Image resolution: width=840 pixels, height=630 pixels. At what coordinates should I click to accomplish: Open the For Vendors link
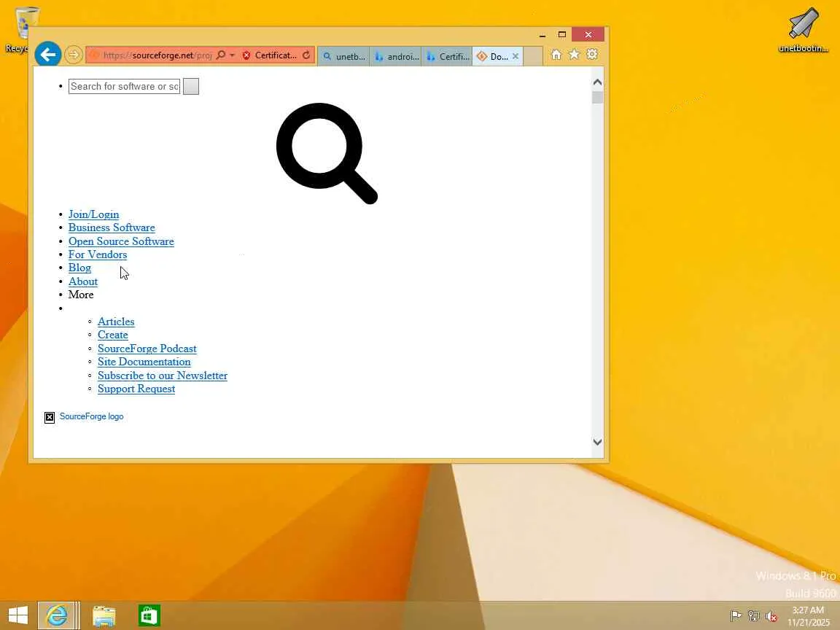pos(98,254)
